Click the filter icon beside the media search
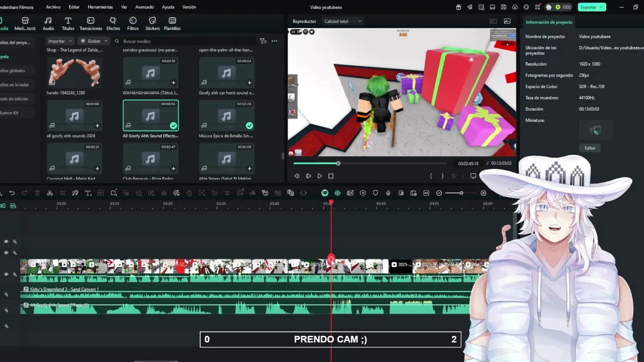644x362 pixels. 263,41
